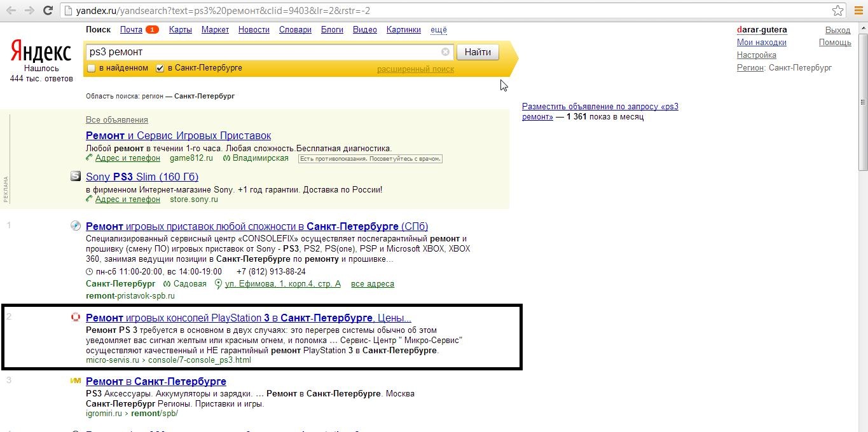Expand the 'ещё' more services menu
The height and width of the screenshot is (432, 868).
coord(439,30)
